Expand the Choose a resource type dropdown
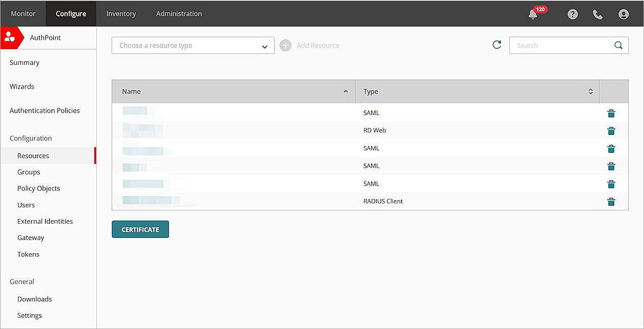 [x=193, y=45]
